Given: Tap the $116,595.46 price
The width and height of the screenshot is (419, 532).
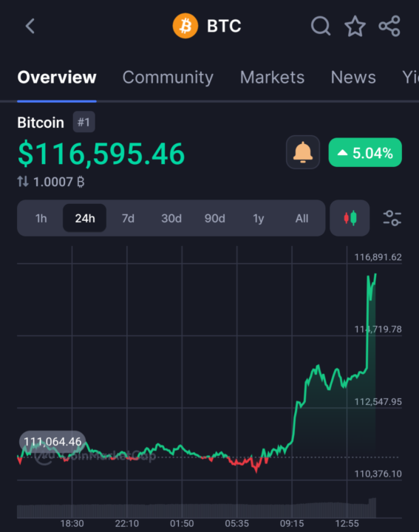Looking at the screenshot, I should [101, 154].
